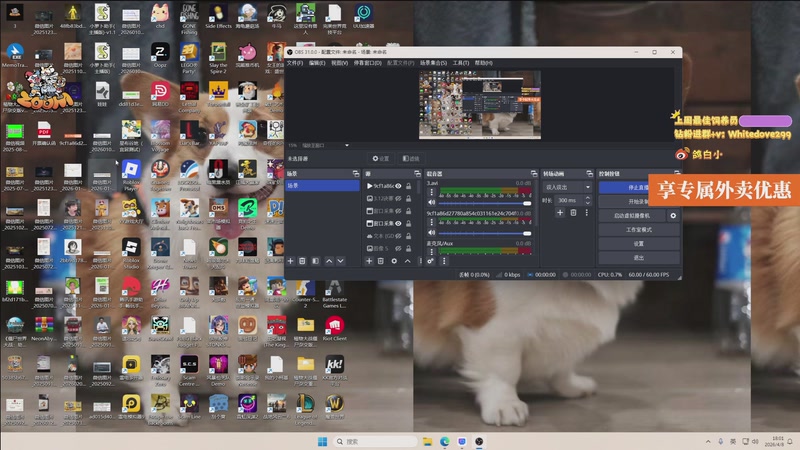Viewport: 800px width, 450px height.
Task: Click the 滤镜 filters button in source toolbar
Action: (x=411, y=159)
